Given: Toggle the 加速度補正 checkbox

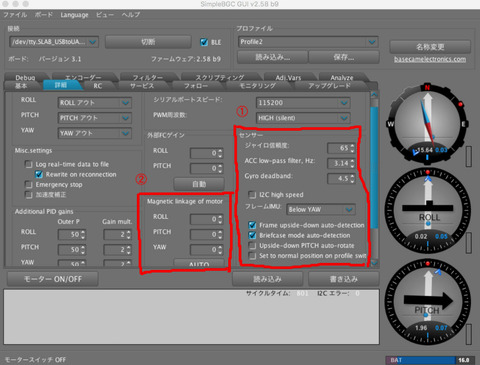Looking at the screenshot, I should tap(29, 195).
